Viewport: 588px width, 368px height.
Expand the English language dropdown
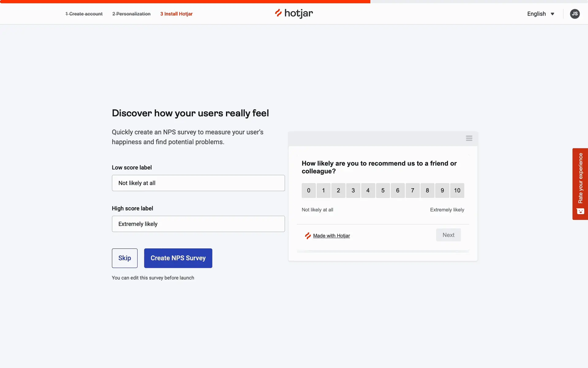coord(537,14)
